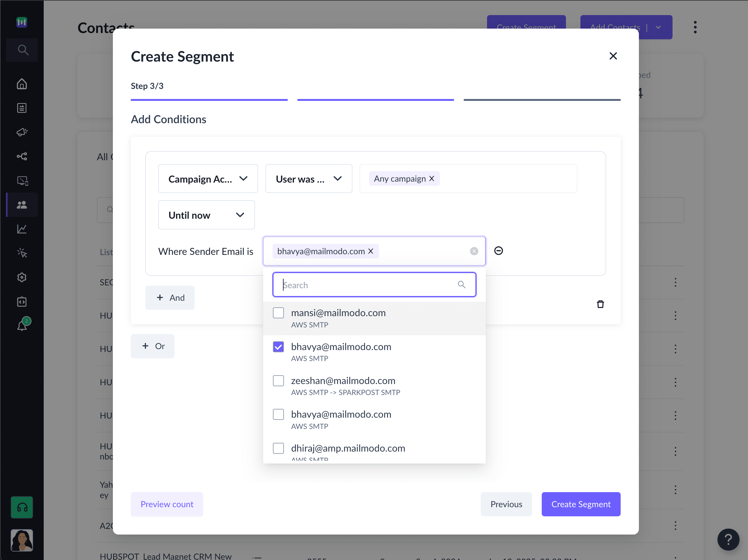
Task: Open the User was dropdown
Action: tap(308, 178)
